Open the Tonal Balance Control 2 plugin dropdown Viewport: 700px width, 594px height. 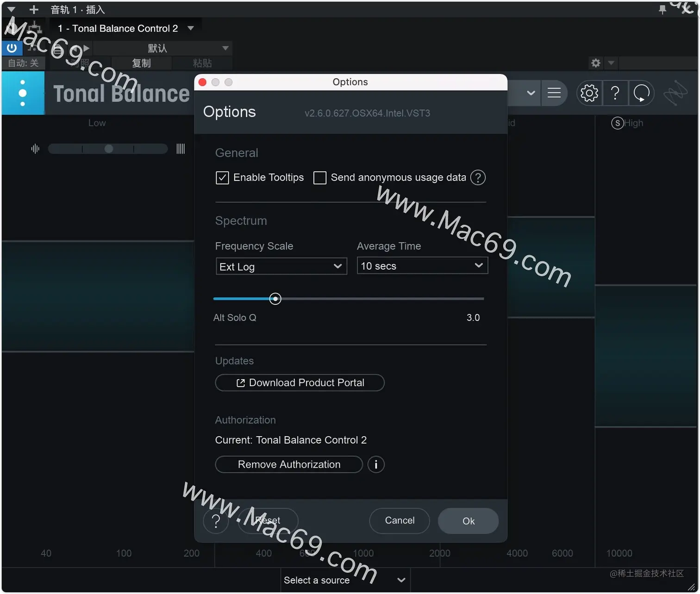pos(125,28)
